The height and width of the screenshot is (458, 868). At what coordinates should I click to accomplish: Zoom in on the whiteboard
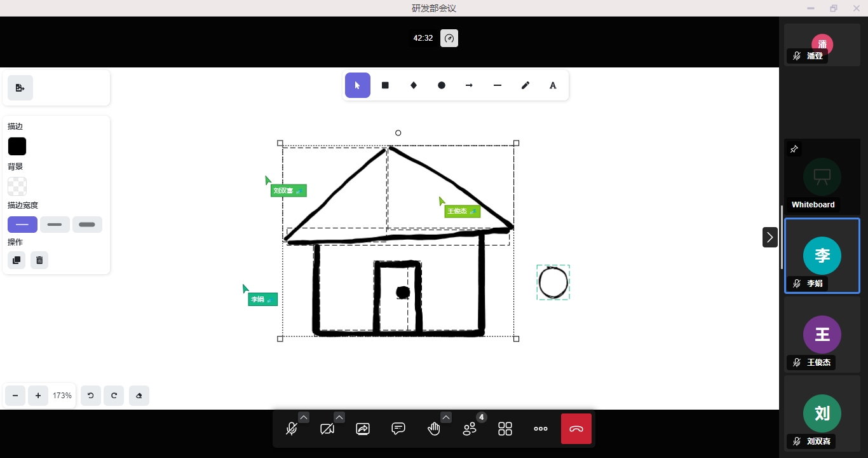pos(38,396)
